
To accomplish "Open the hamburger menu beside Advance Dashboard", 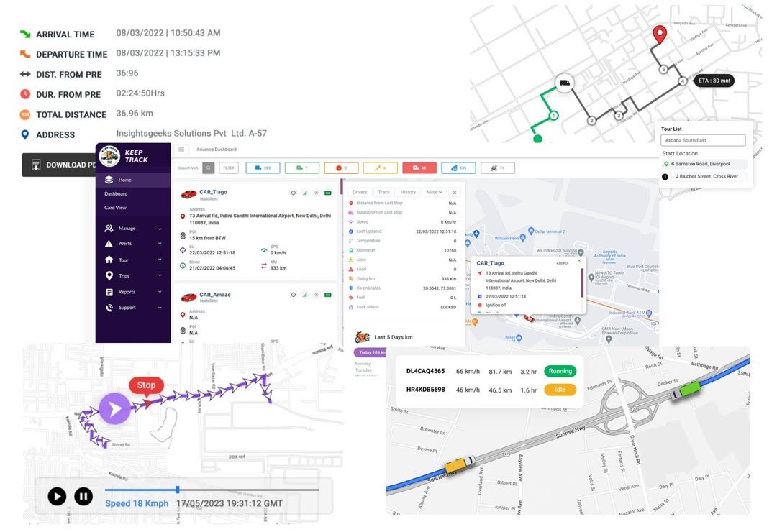I will tap(181, 150).
